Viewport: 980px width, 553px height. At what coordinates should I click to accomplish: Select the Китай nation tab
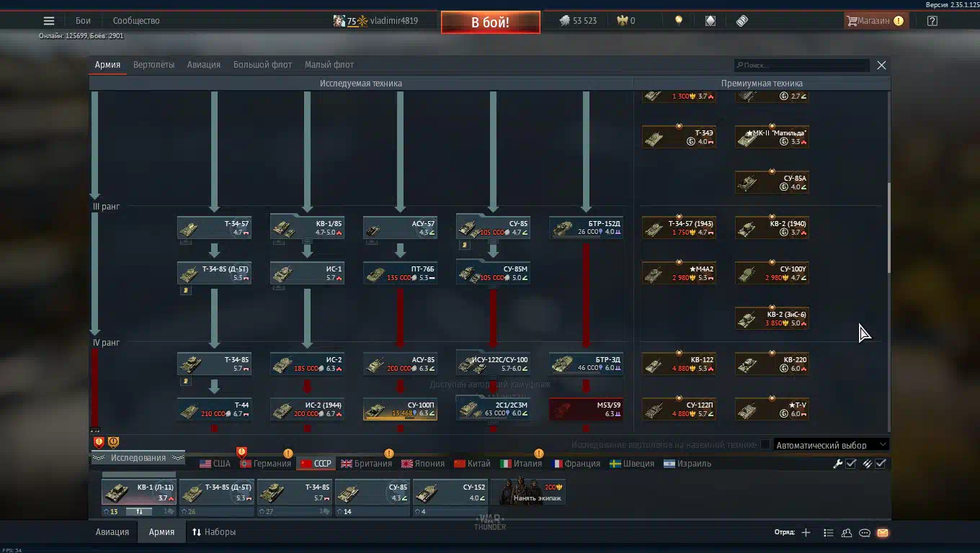[472, 464]
